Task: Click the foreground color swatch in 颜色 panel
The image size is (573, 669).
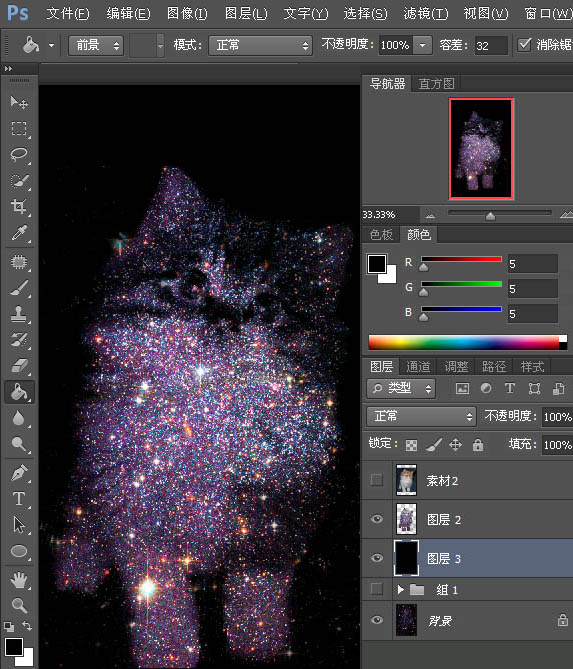Action: click(377, 264)
